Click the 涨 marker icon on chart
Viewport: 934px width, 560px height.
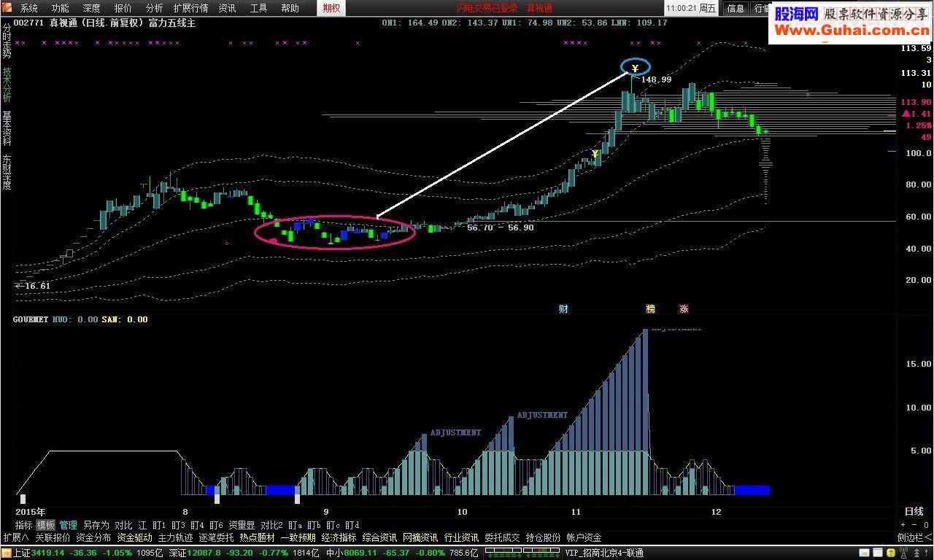tap(684, 309)
